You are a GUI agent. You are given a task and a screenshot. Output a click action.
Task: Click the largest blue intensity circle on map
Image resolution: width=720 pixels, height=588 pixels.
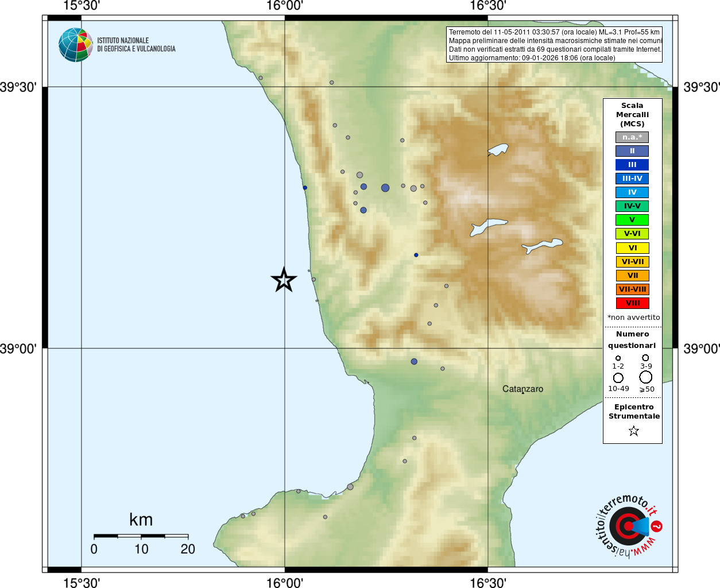click(x=385, y=188)
